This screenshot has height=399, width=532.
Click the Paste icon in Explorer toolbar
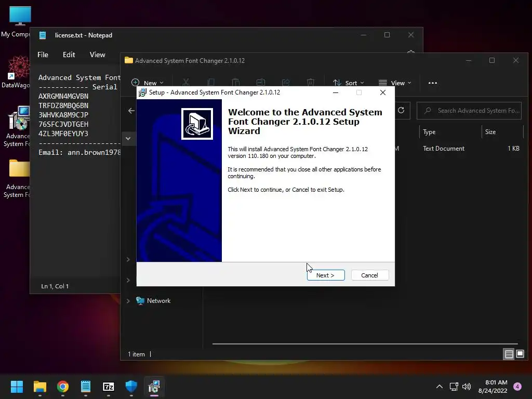pyautogui.click(x=236, y=83)
